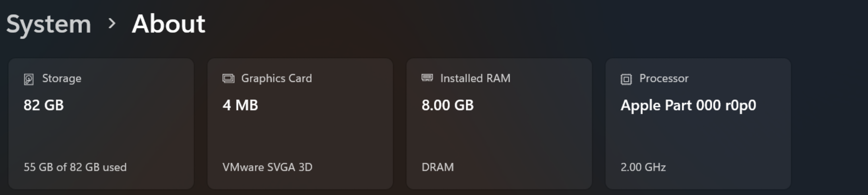Click the Storage drive icon

point(29,79)
